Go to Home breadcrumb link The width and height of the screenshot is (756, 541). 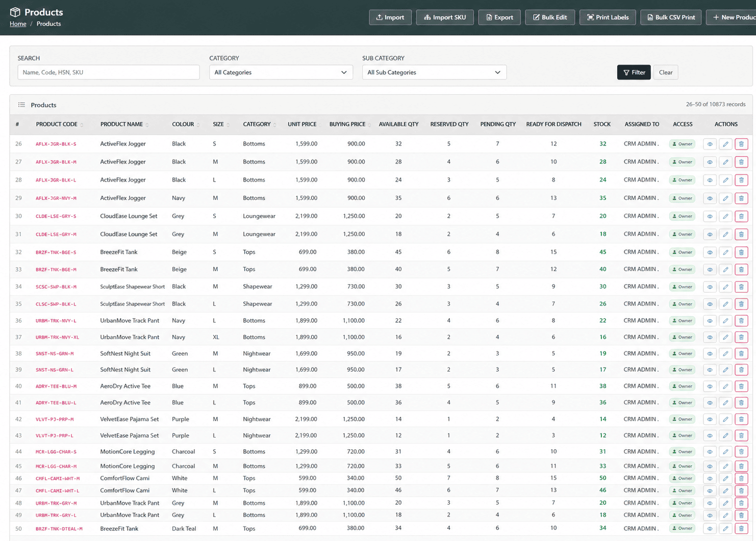tap(18, 24)
